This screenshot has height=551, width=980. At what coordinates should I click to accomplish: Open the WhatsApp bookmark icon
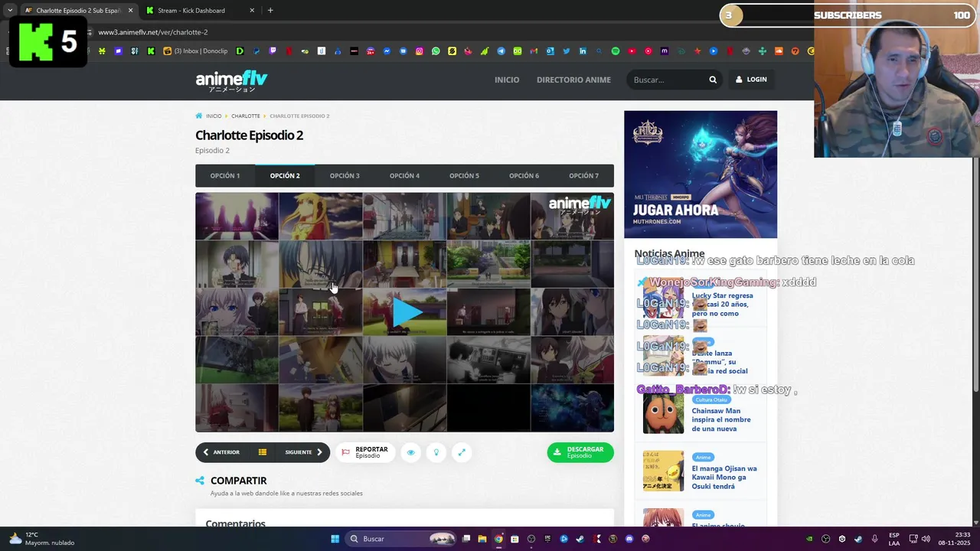coord(436,51)
